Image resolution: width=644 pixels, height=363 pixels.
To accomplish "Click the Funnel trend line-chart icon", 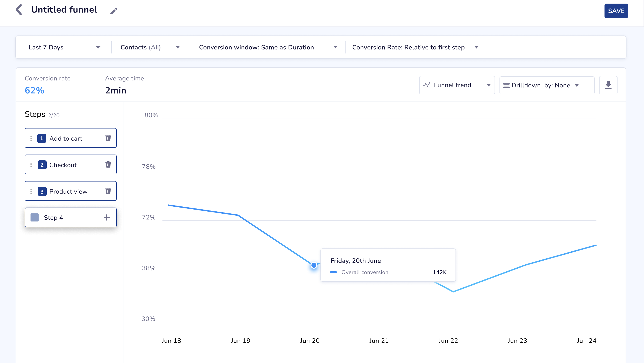I will click(x=427, y=85).
